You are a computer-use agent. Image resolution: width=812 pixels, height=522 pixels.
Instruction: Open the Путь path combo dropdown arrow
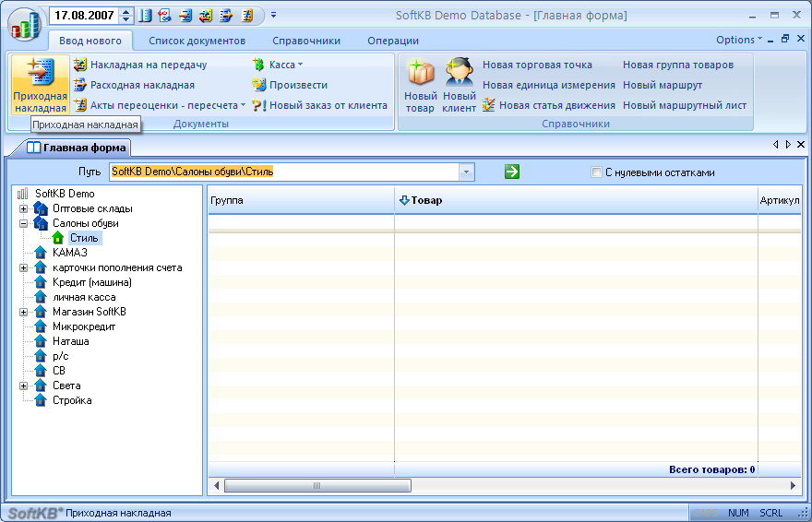pos(466,172)
